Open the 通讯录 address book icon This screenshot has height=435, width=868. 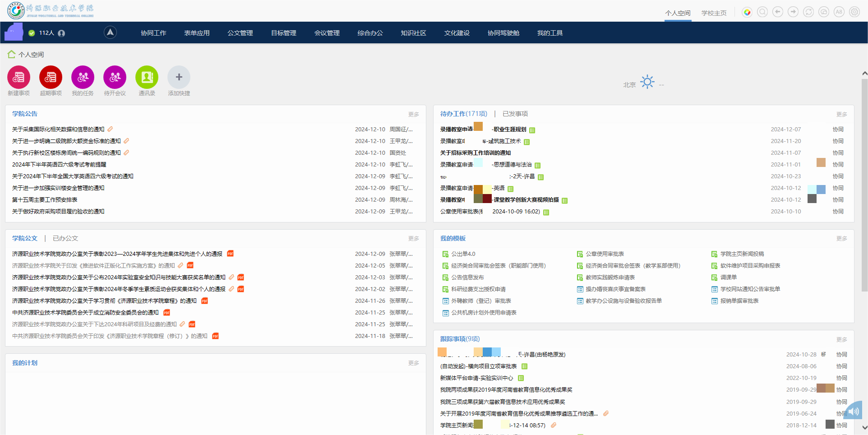[147, 78]
